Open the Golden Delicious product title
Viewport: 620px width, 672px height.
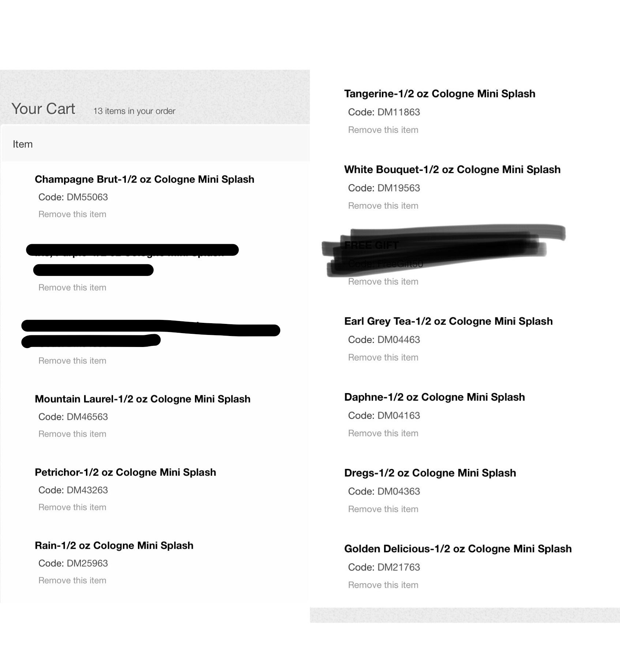[x=458, y=549]
